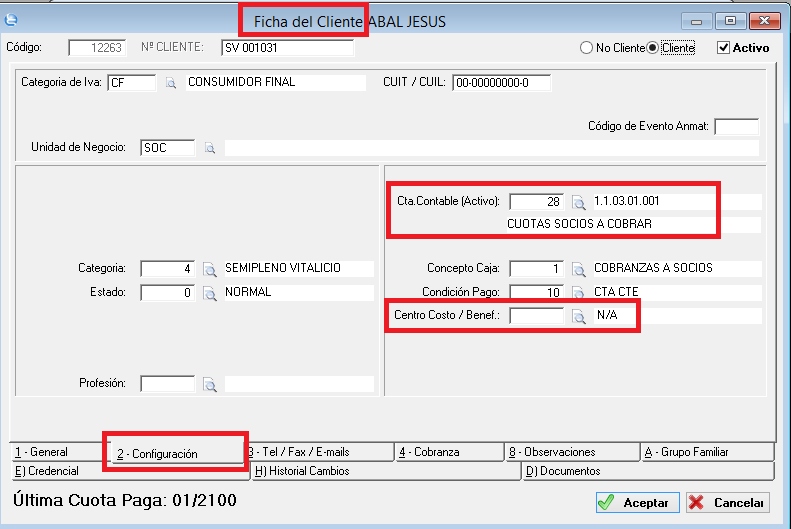Screen dimensions: 791x529
Task: Click the lookup icon next to Categoria de Iva
Action: 171,83
